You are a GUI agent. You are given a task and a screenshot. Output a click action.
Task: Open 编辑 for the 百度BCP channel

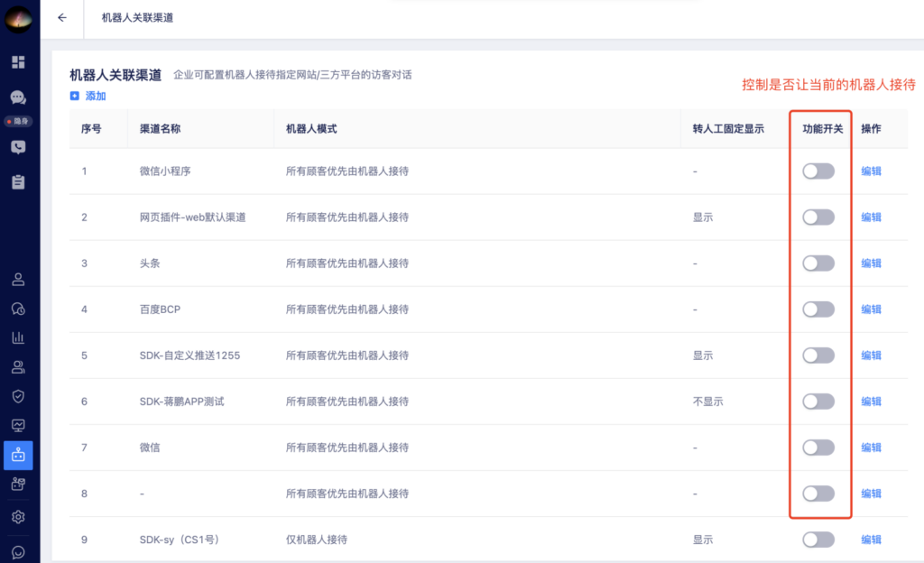[871, 309]
